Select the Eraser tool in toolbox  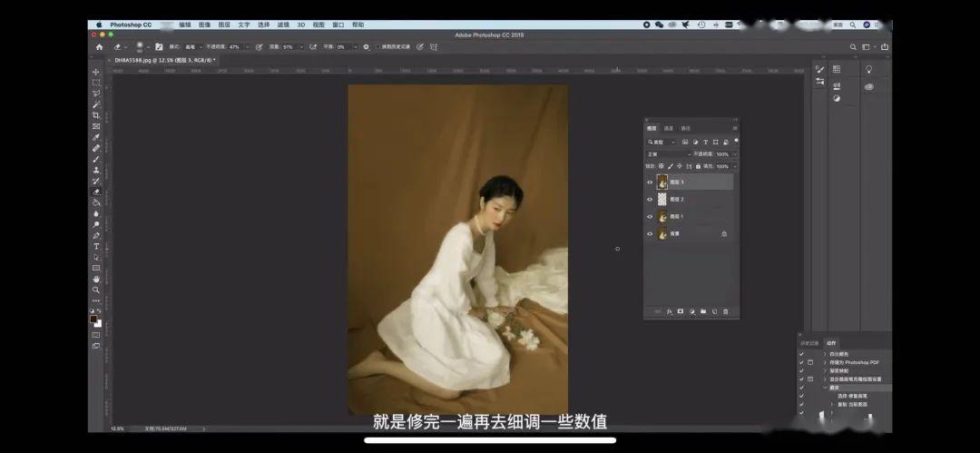pos(95,192)
